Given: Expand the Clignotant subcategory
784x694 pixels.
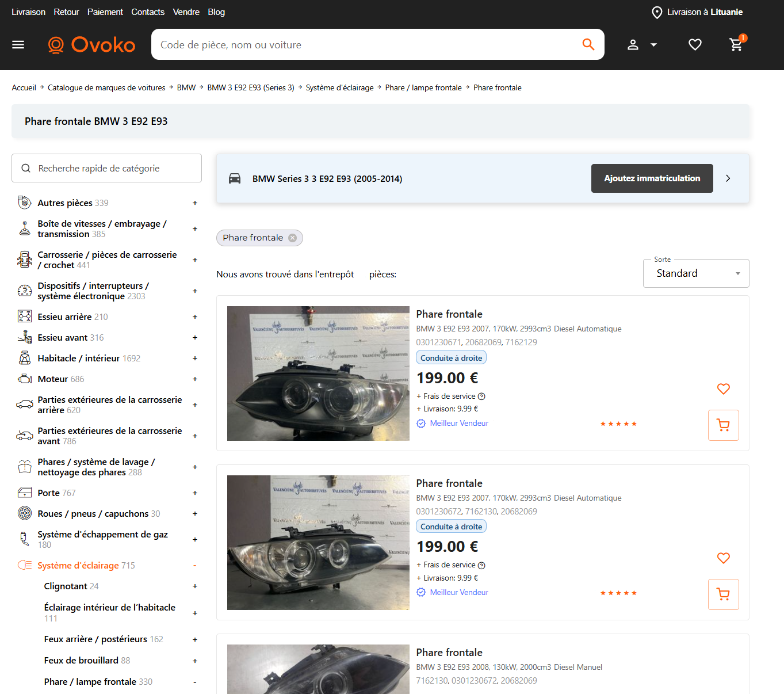Looking at the screenshot, I should pyautogui.click(x=195, y=586).
